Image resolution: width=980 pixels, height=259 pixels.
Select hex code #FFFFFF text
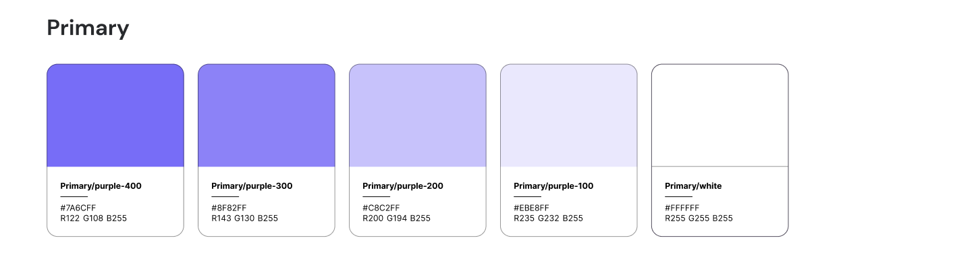[x=682, y=208]
